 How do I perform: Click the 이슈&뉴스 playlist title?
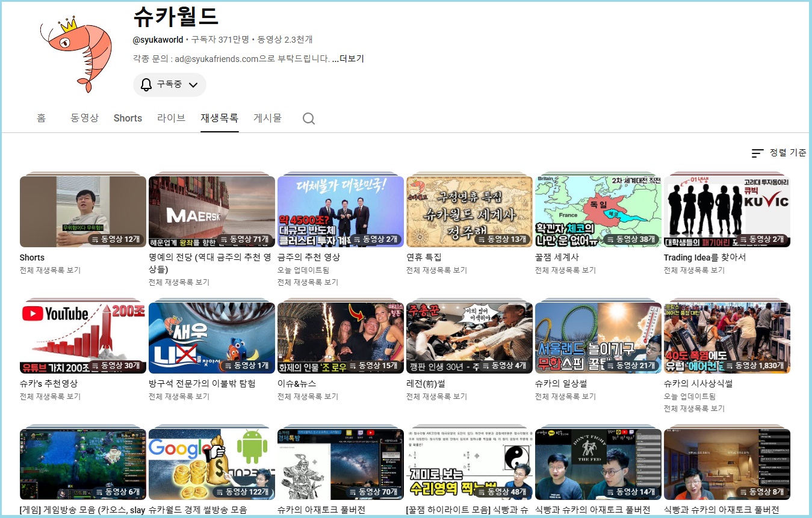pos(297,384)
